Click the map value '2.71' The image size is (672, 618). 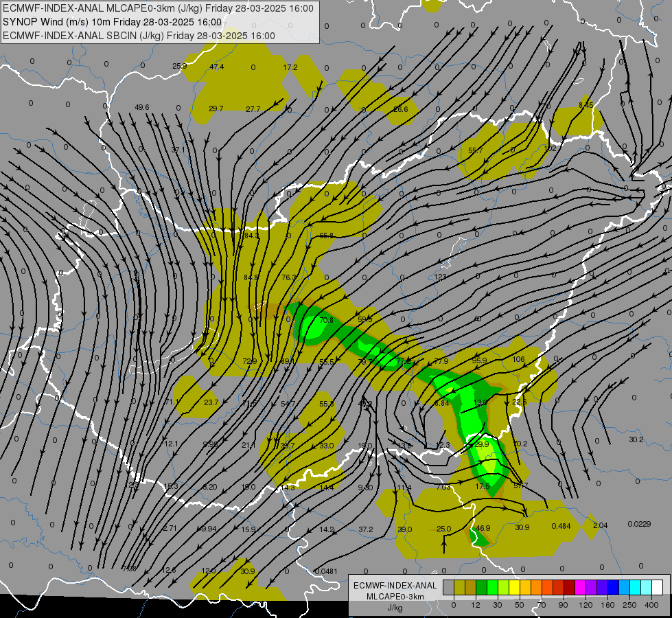pyautogui.click(x=170, y=528)
